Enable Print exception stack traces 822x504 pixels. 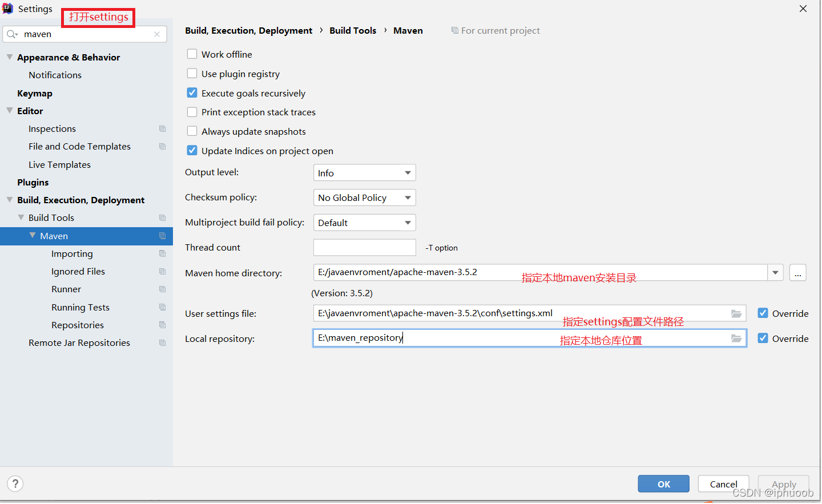coord(192,112)
